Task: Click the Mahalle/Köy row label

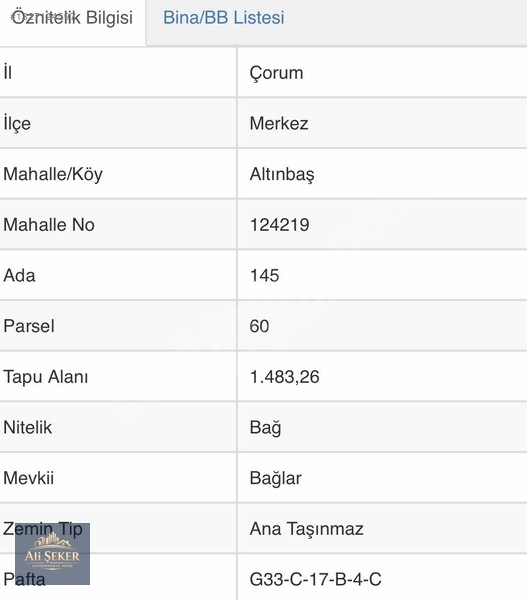Action: [53, 174]
